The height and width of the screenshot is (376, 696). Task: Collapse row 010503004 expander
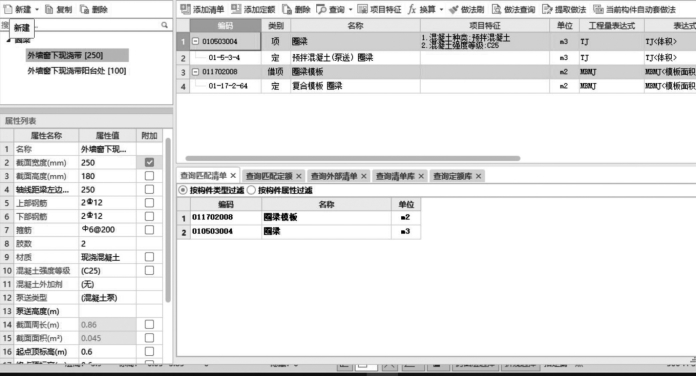(195, 41)
